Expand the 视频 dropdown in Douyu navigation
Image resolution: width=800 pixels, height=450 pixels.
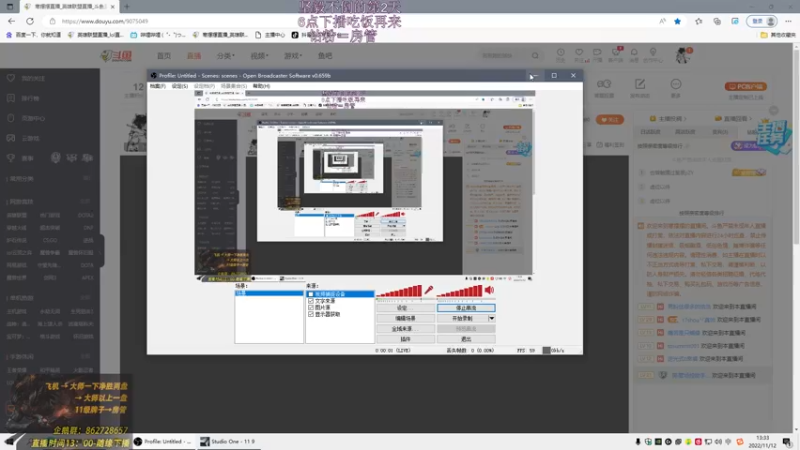click(x=259, y=56)
